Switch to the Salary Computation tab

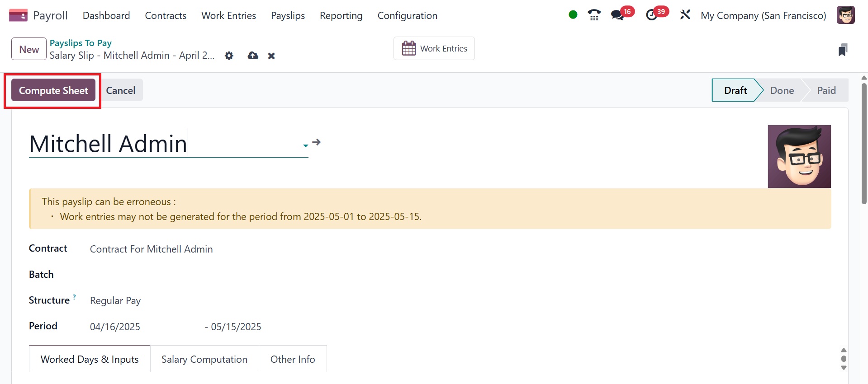tap(204, 359)
